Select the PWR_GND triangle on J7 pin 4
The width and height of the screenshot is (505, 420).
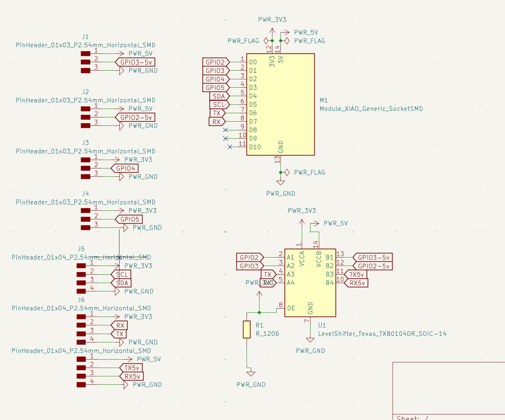point(126,385)
